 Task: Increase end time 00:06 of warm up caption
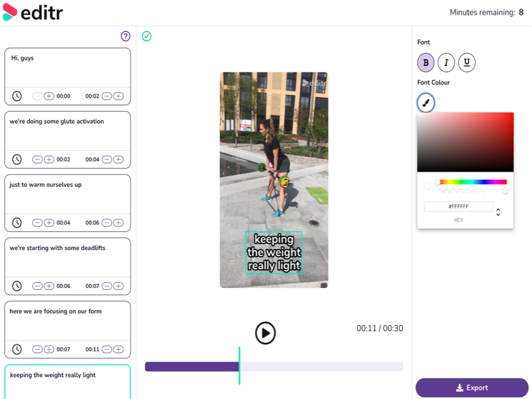click(118, 223)
